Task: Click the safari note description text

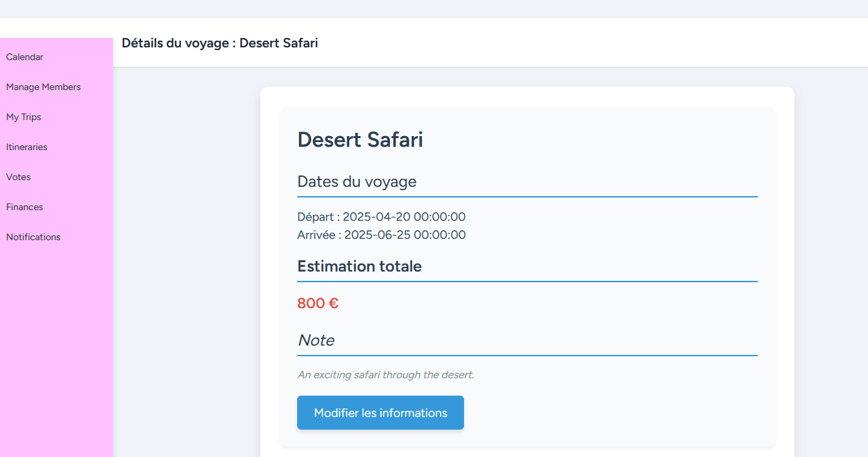Action: [385, 375]
